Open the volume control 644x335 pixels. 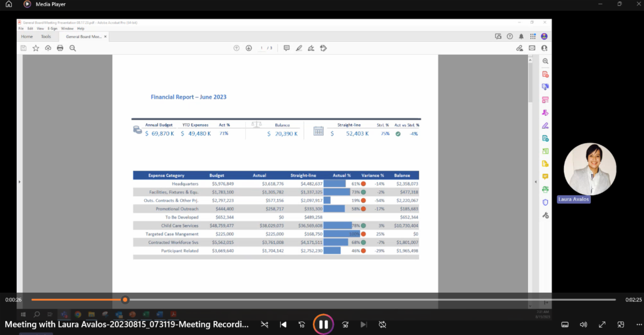[x=583, y=324]
